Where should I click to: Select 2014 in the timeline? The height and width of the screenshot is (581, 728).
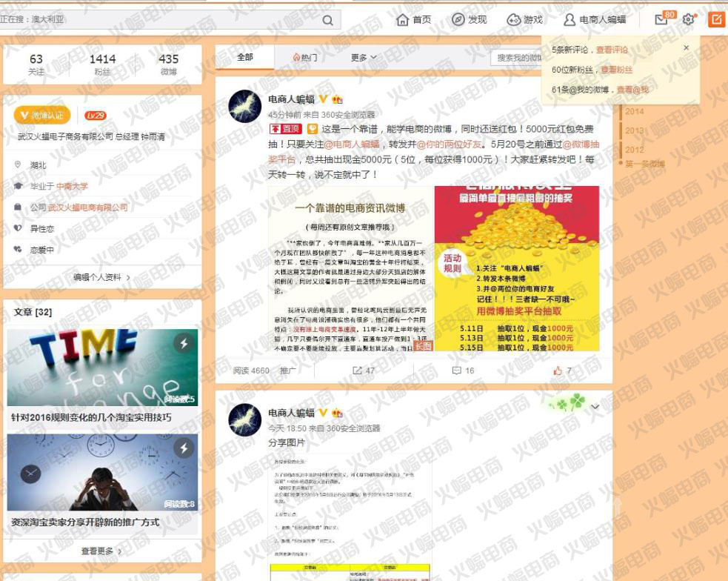[634, 111]
